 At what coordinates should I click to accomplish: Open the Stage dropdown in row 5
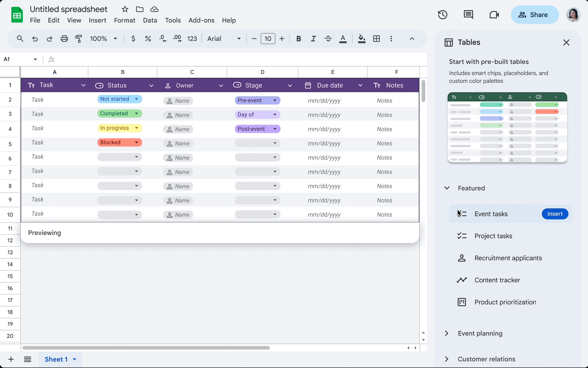(274, 143)
